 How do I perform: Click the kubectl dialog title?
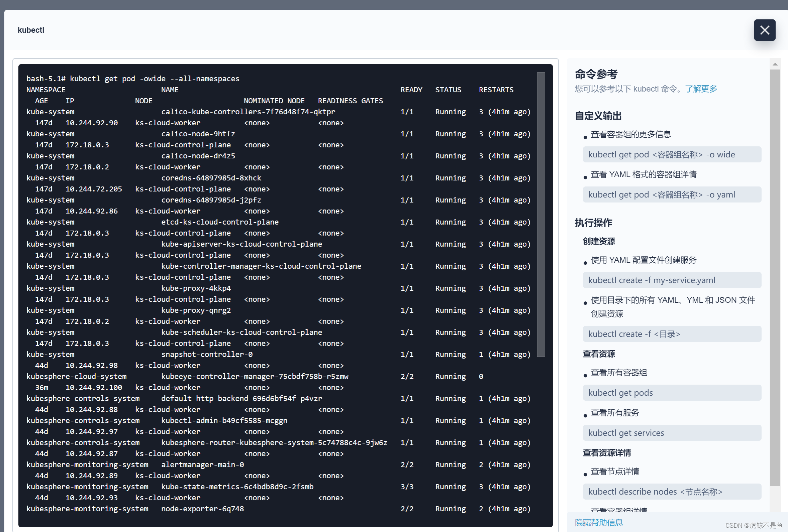[31, 30]
